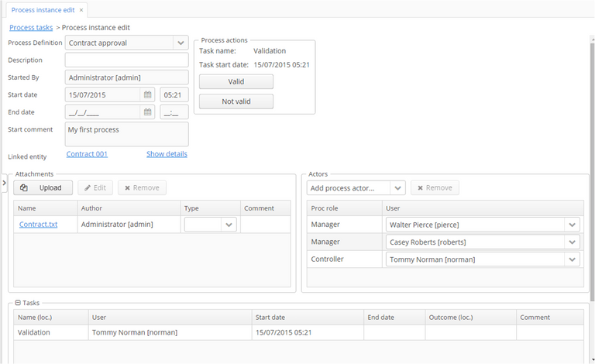Open the Contract 001 linked entity
The height and width of the screenshot is (364, 595).
coord(87,154)
